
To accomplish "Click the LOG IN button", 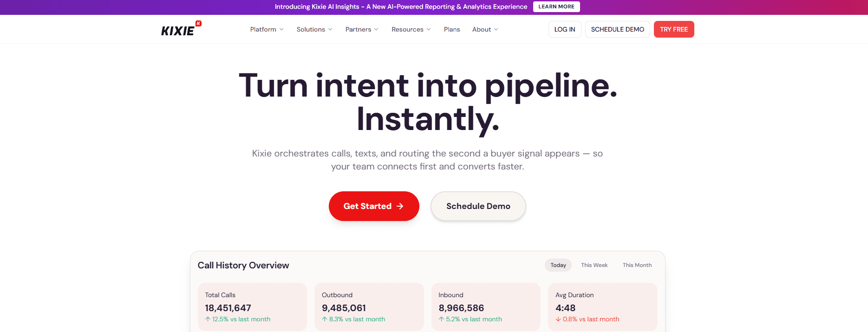I will click(x=565, y=29).
